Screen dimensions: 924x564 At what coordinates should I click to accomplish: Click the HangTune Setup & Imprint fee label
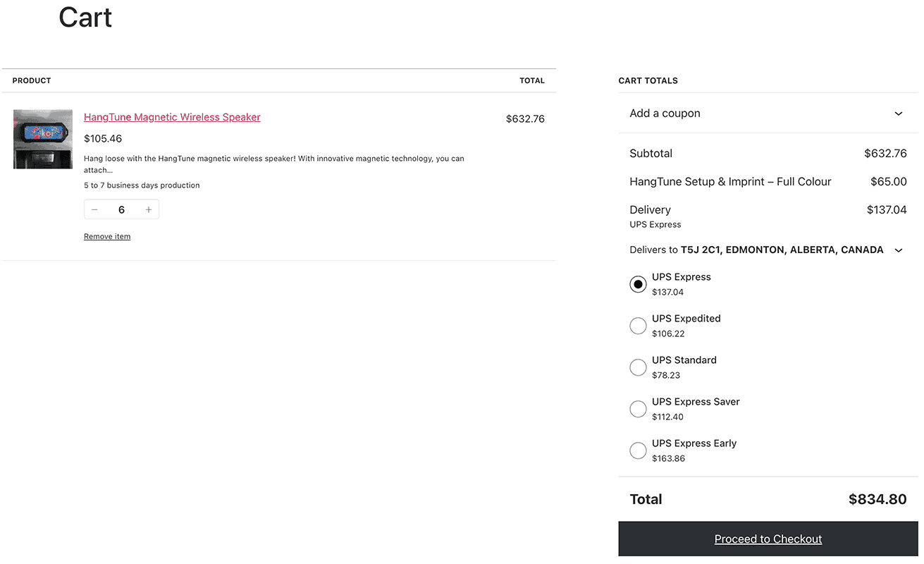[730, 181]
